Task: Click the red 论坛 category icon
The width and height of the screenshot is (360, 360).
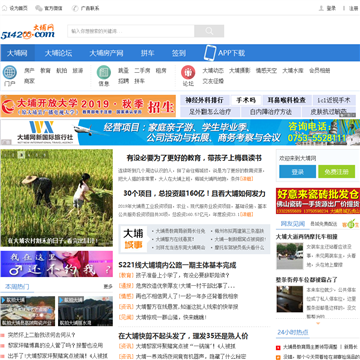Action: click(188, 72)
